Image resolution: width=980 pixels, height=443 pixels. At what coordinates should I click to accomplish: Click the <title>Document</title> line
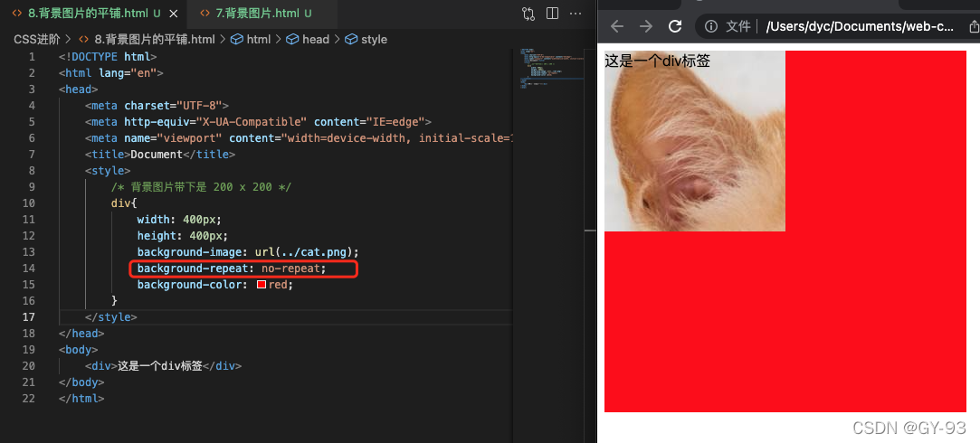click(x=160, y=155)
